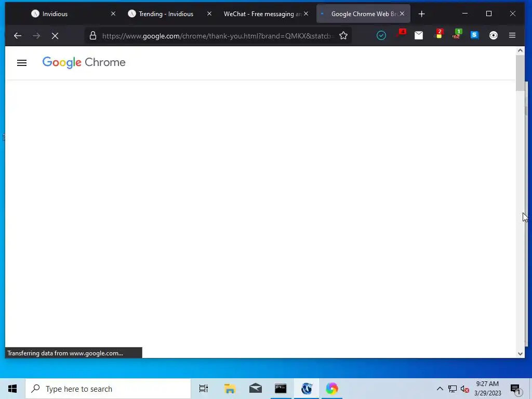532x399 pixels.
Task: Open the notification center icon
Action: click(x=515, y=389)
